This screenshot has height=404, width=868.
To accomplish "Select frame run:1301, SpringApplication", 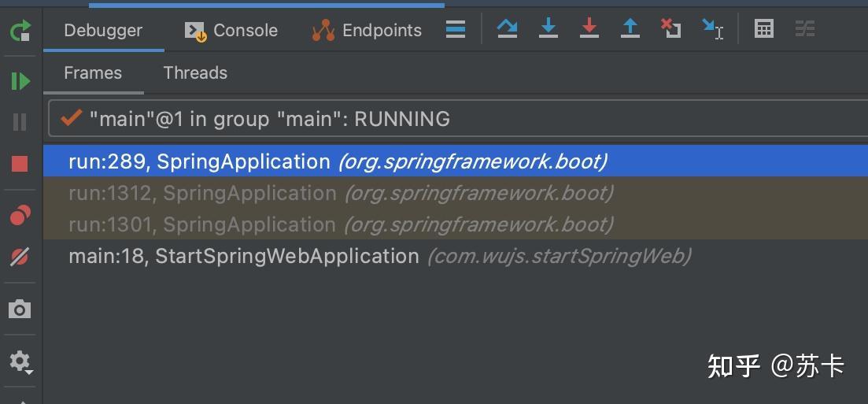I will coord(456,224).
